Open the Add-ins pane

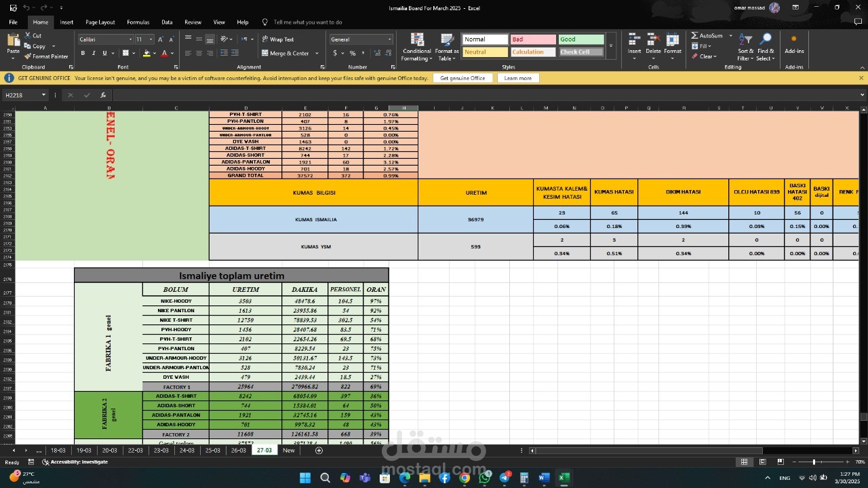pyautogui.click(x=794, y=44)
